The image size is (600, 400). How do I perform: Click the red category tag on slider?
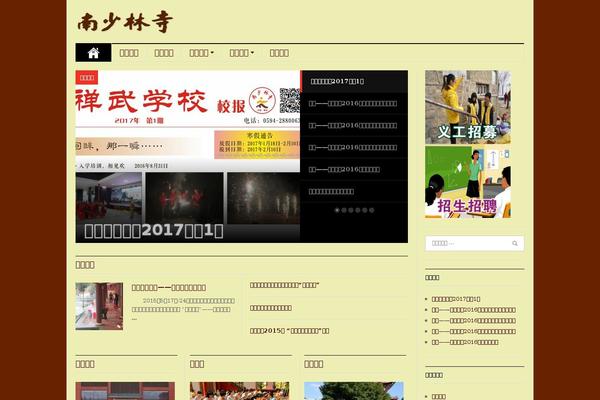point(87,78)
